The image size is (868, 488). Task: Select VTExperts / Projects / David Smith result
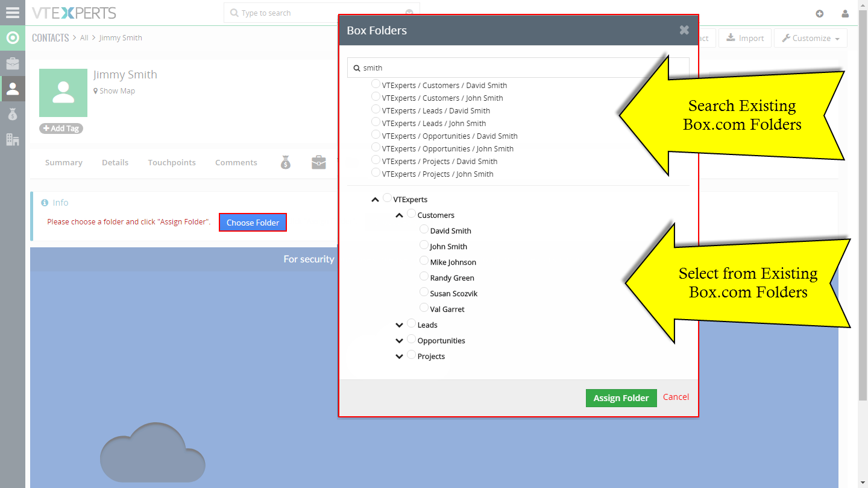pyautogui.click(x=376, y=160)
